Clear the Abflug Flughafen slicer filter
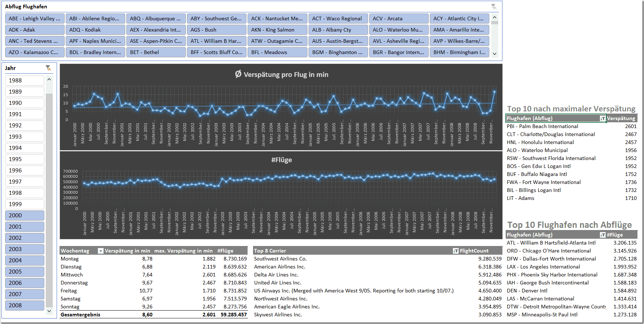The height and width of the screenshot is (324, 644). 493,7
